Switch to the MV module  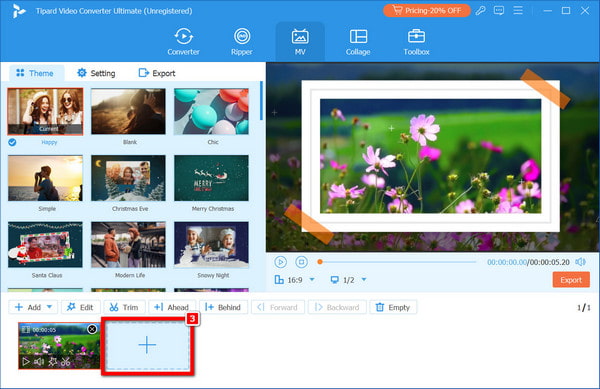pos(300,41)
